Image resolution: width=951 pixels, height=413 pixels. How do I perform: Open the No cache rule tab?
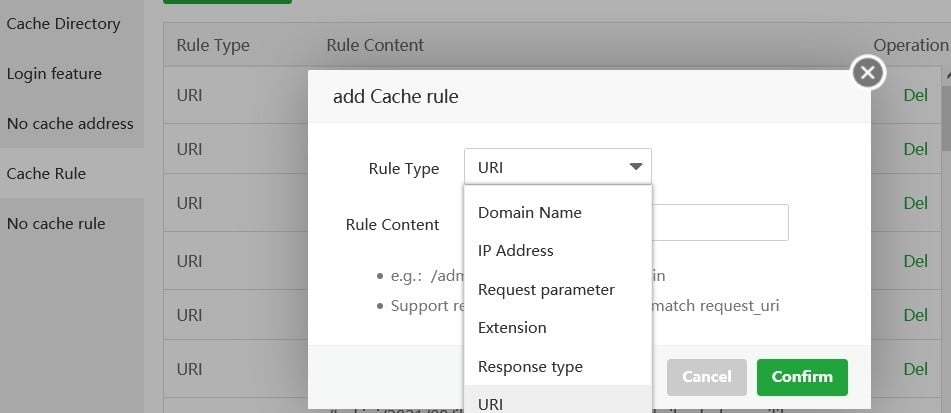click(x=56, y=223)
